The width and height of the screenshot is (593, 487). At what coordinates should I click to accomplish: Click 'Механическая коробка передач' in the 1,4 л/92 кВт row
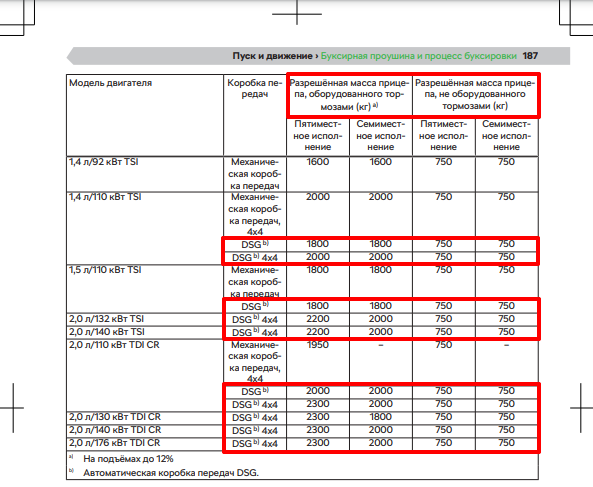click(255, 174)
